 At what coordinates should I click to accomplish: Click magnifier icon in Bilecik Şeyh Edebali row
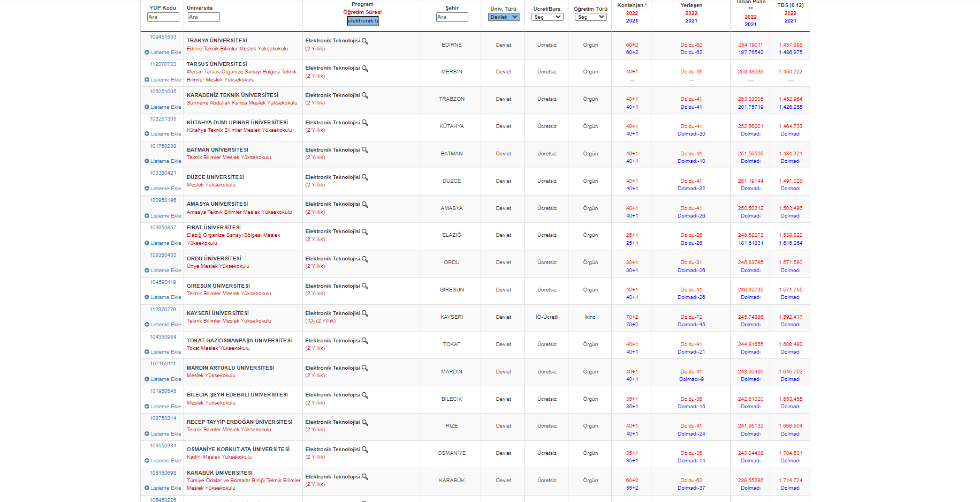point(365,395)
